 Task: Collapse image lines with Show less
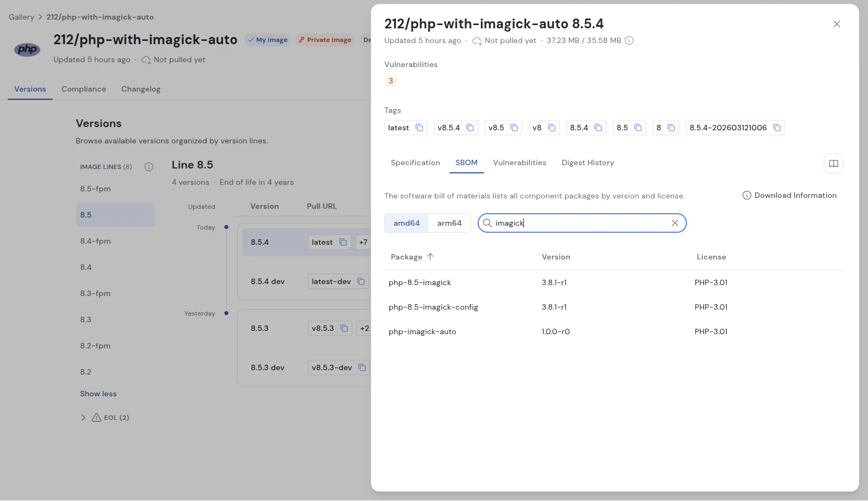tap(98, 394)
